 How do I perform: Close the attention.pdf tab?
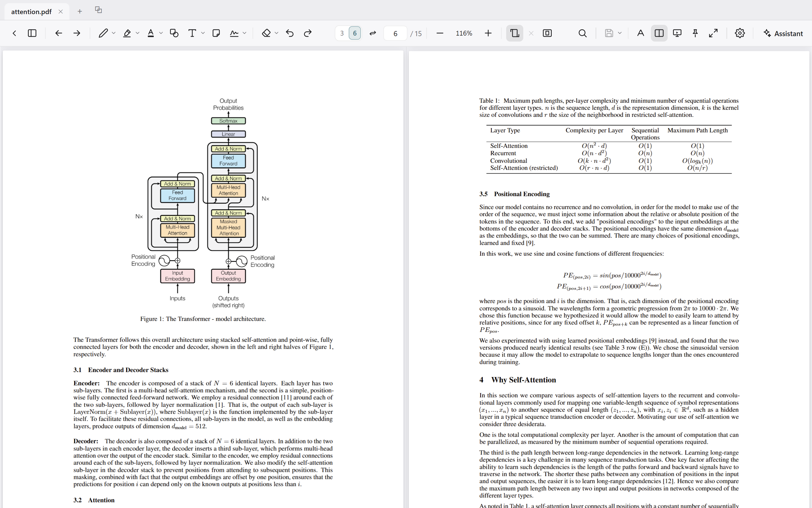61,12
